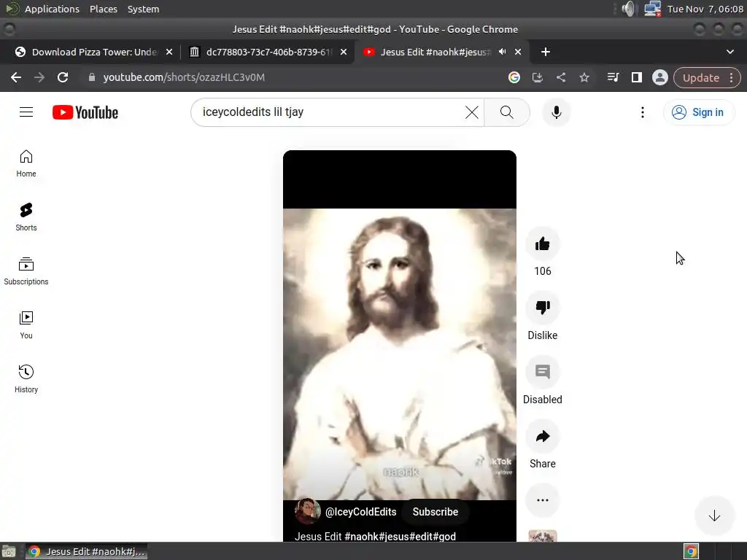Screen dimensions: 747x560
Task: Open the System menu
Action: pos(144,9)
